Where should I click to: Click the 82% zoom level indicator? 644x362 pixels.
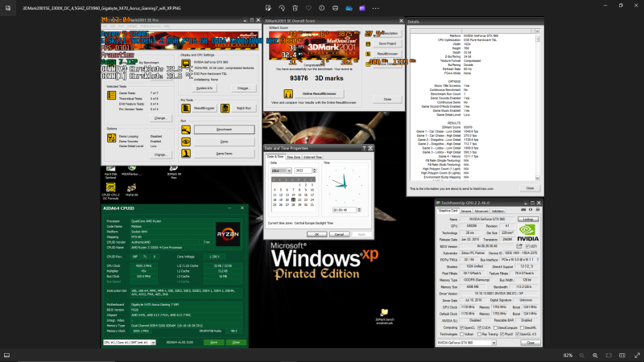tap(568, 356)
